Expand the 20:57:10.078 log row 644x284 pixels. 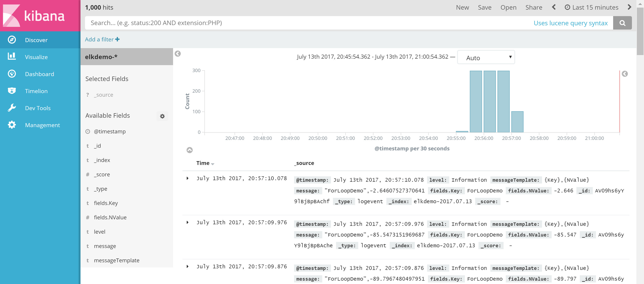click(x=188, y=178)
